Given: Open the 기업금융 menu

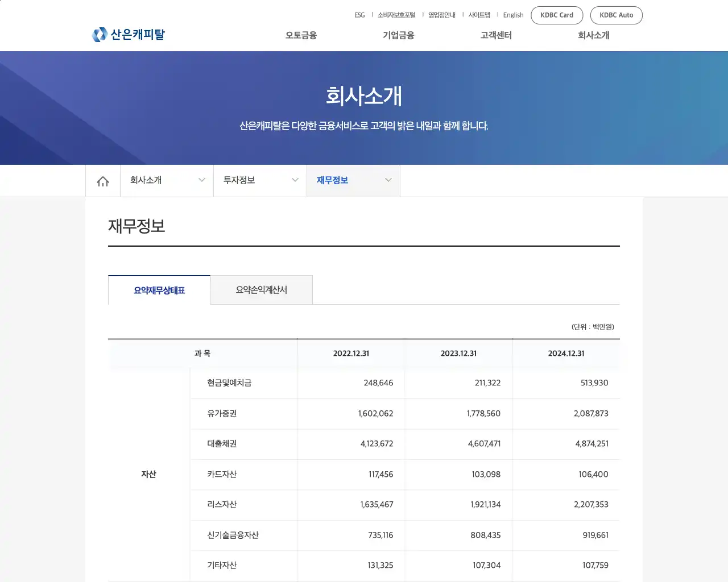Looking at the screenshot, I should click(x=398, y=35).
